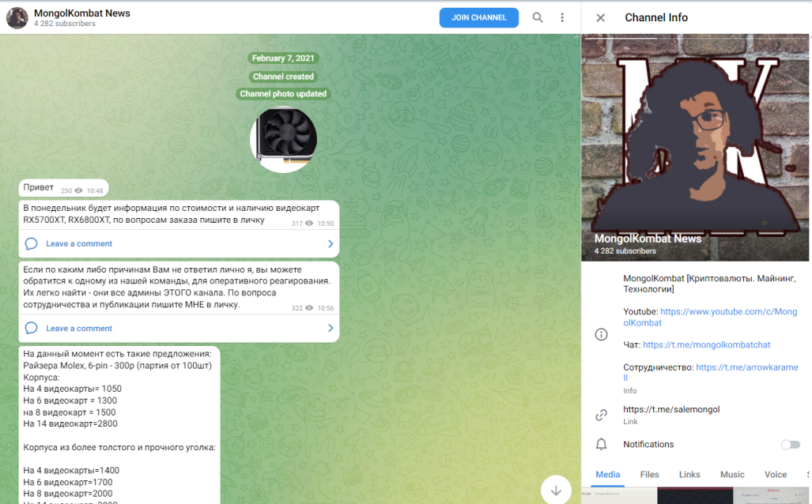Click the t.me/salemongol channel link
The height and width of the screenshot is (504, 812).
pyautogui.click(x=672, y=409)
